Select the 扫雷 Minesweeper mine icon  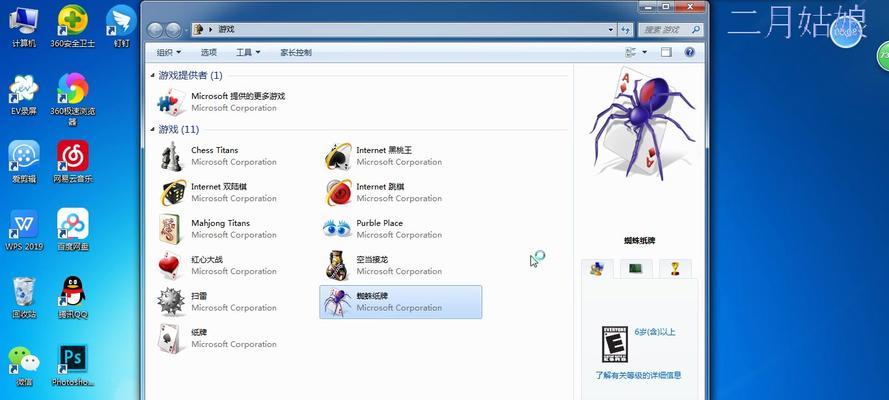171,301
